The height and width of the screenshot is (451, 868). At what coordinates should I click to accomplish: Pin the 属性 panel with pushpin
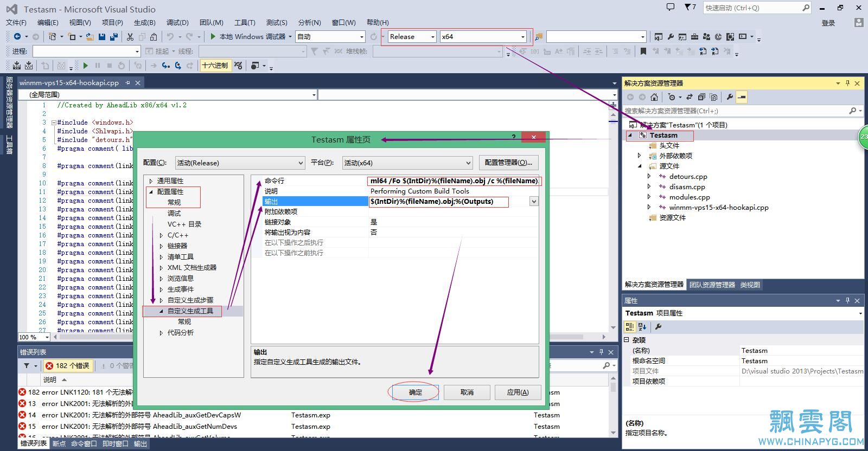tap(847, 300)
